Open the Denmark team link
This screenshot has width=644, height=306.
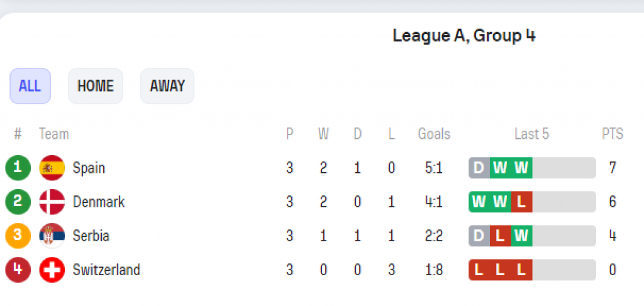point(99,202)
